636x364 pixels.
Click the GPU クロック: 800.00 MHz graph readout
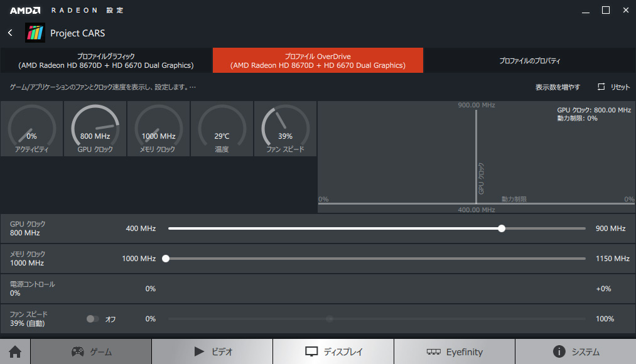[x=594, y=110]
